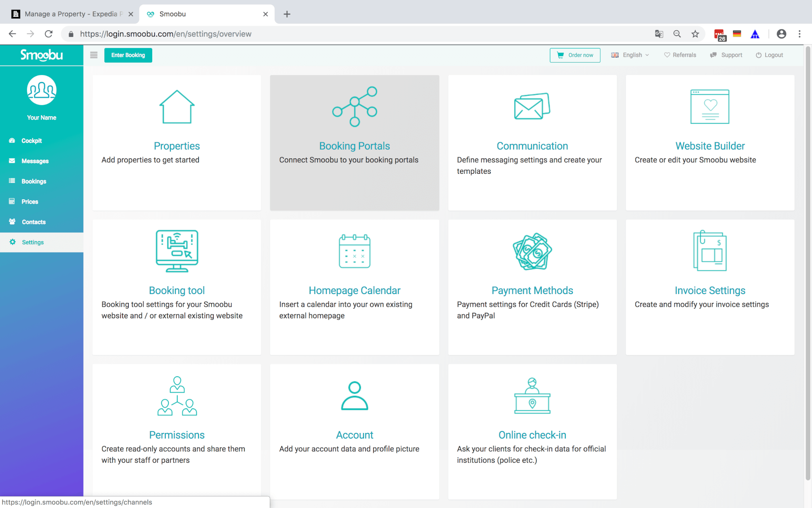Click the browser forward arrow
The height and width of the screenshot is (508, 812).
click(31, 34)
